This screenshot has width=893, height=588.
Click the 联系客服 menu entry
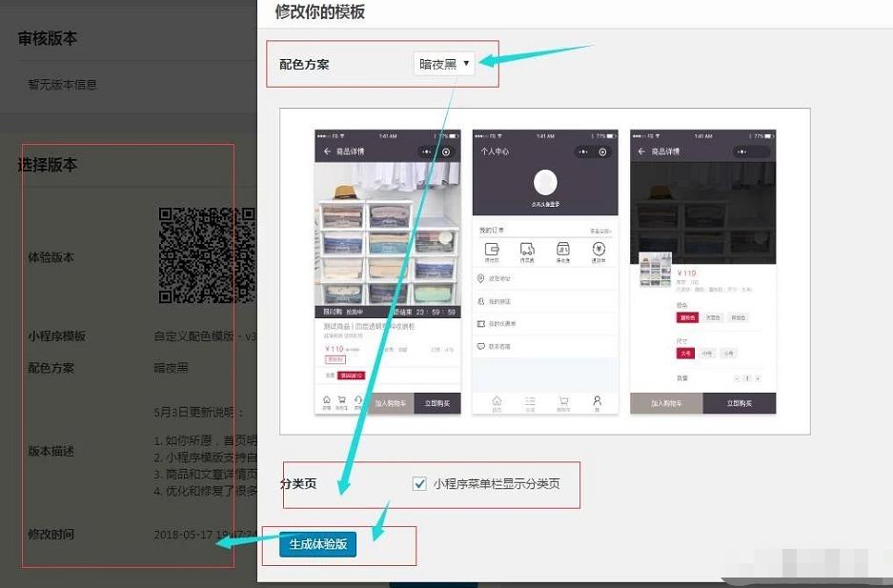click(500, 346)
